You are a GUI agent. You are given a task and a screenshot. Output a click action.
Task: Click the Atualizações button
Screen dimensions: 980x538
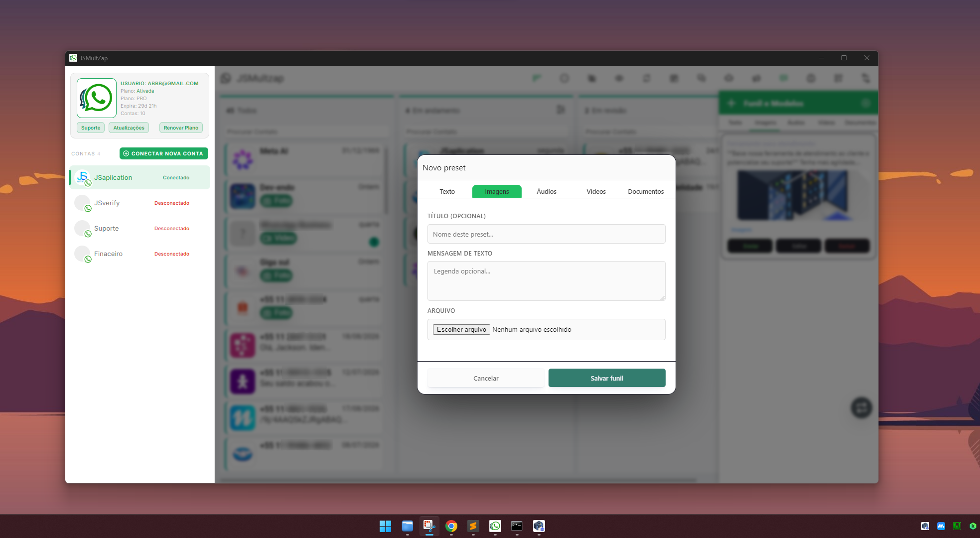[x=129, y=128]
